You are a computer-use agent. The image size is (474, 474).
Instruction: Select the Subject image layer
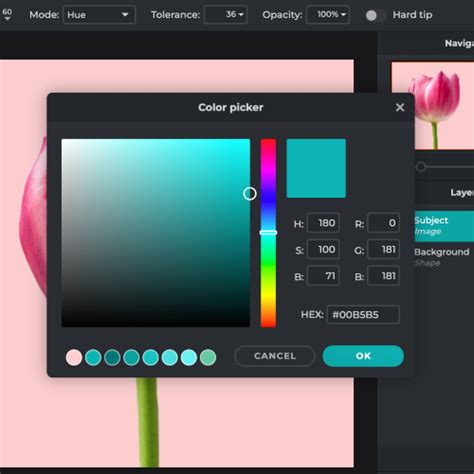click(444, 226)
